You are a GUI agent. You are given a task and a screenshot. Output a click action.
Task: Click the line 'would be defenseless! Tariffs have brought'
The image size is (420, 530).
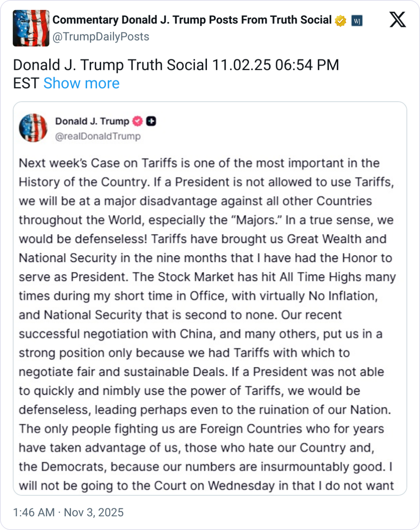[202, 239]
